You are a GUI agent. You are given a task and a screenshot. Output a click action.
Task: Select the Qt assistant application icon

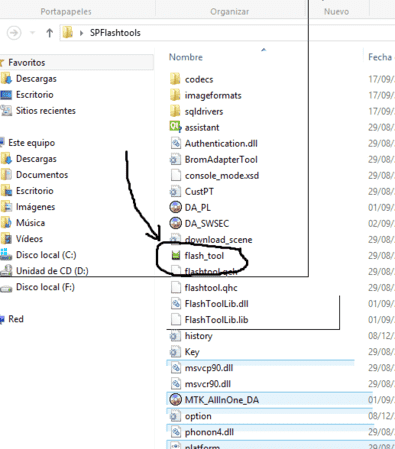[175, 127]
